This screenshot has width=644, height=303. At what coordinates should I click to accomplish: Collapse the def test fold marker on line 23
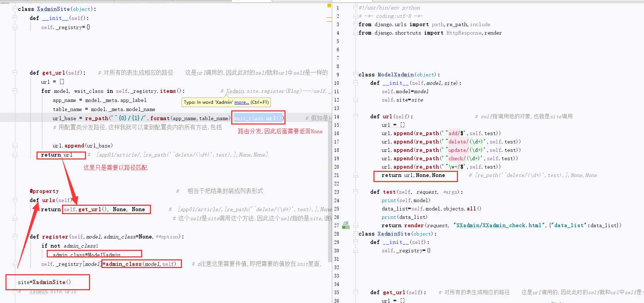click(356, 192)
